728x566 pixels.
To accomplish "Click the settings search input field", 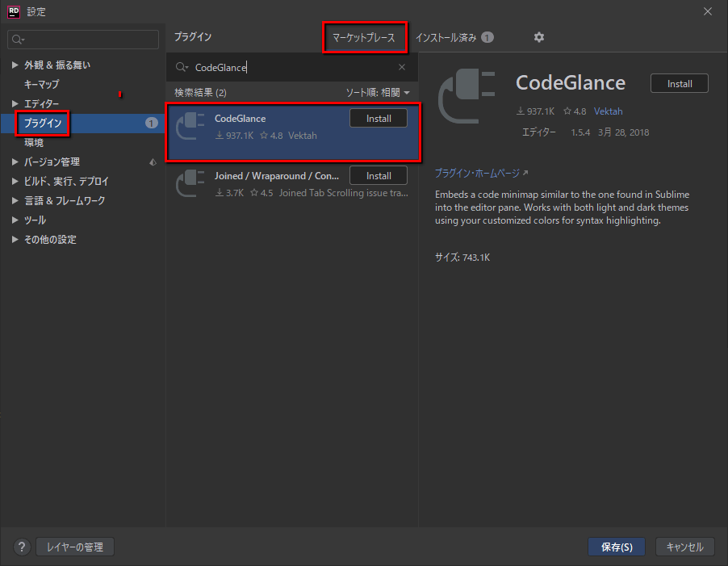I will (x=83, y=40).
